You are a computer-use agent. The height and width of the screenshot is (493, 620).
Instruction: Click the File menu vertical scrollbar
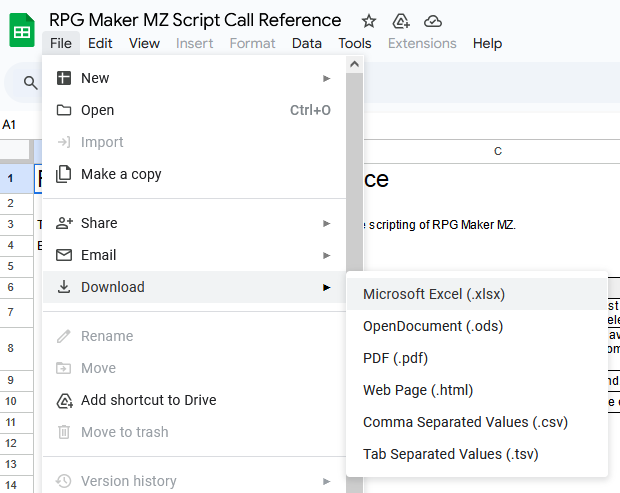point(355,172)
